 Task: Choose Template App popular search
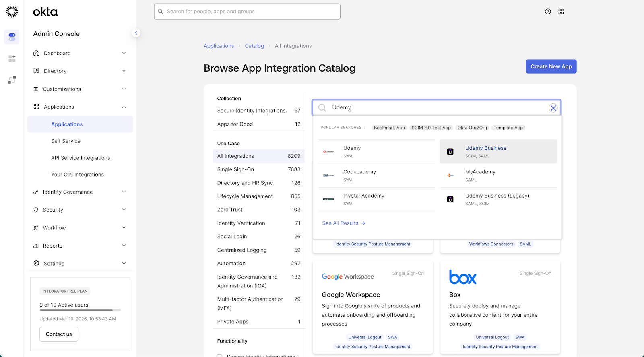click(508, 128)
